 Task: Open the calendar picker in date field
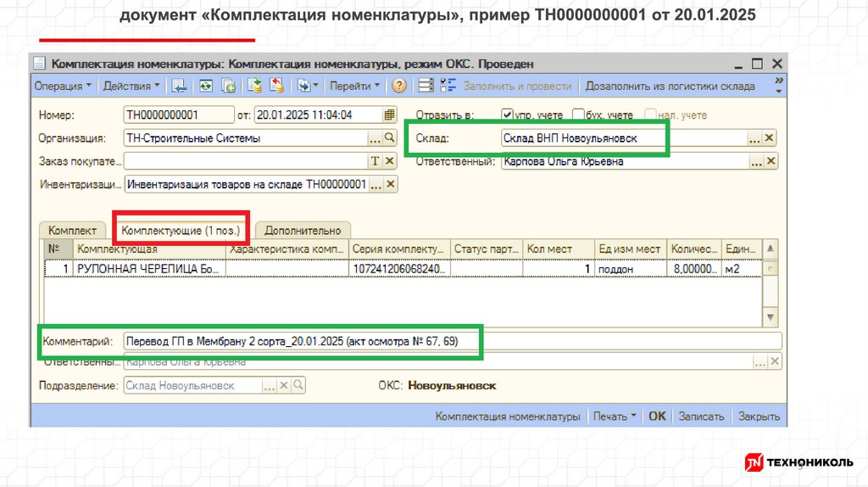[390, 115]
